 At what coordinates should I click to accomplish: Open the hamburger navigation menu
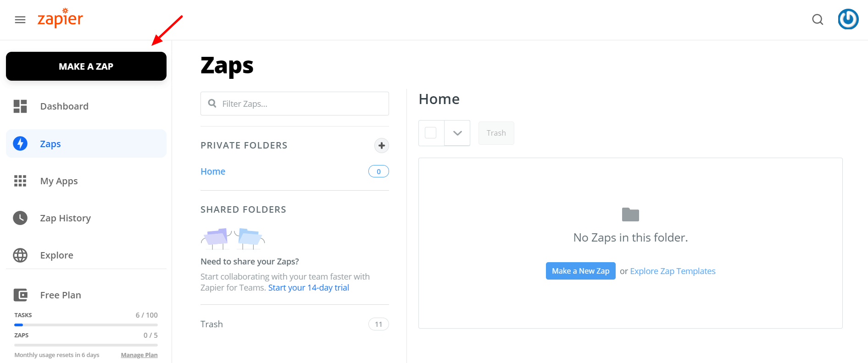click(x=20, y=20)
